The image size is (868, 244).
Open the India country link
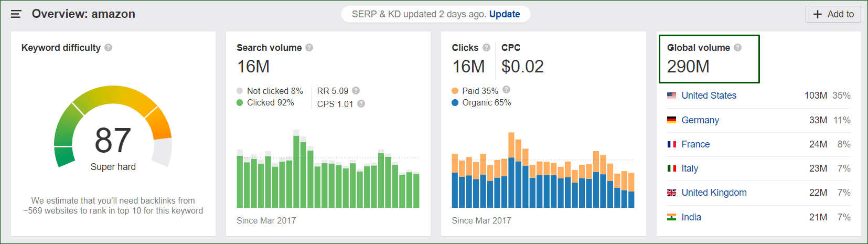coord(691,217)
